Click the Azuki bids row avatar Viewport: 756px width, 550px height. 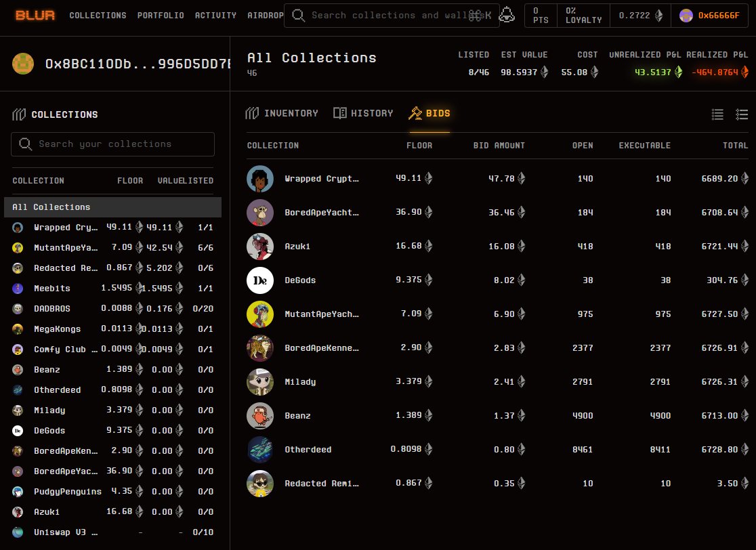260,247
